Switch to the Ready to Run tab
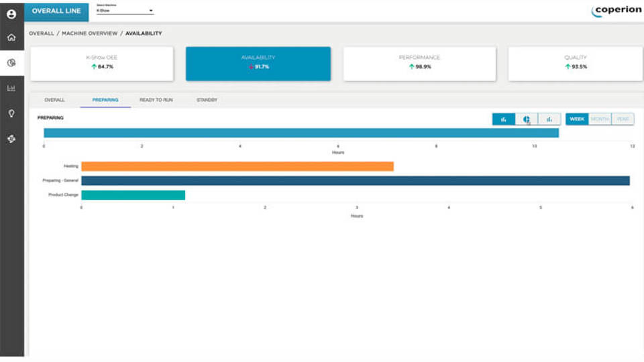Screen dimensions: 644x362 156,100
